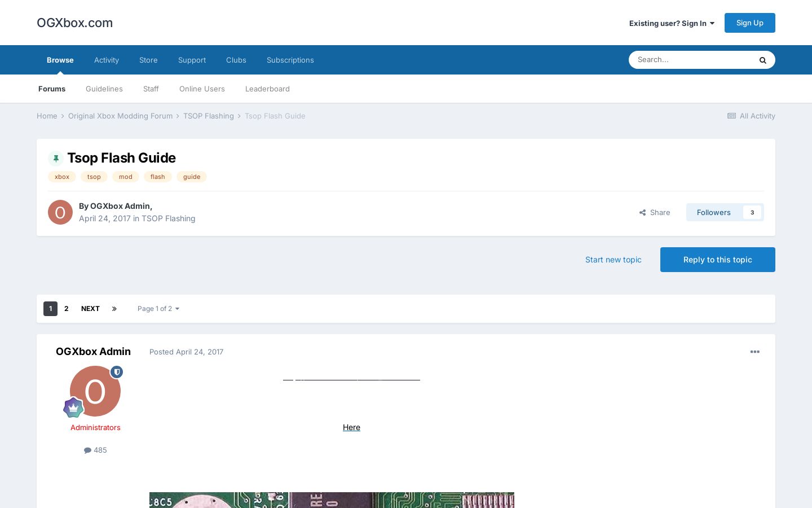Screen dimensions: 812x508
Task: Open OGXbox Admin large avatar in post
Action: point(95,391)
